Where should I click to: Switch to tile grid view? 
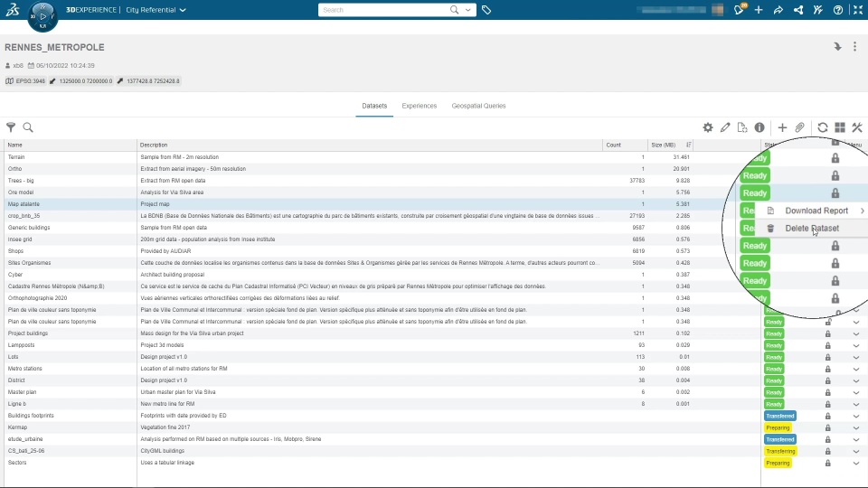point(840,127)
